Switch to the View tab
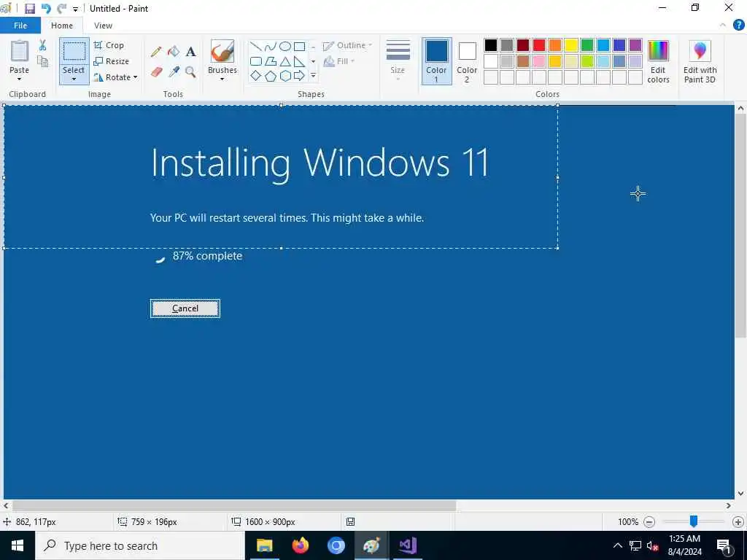747x560 pixels. (103, 26)
